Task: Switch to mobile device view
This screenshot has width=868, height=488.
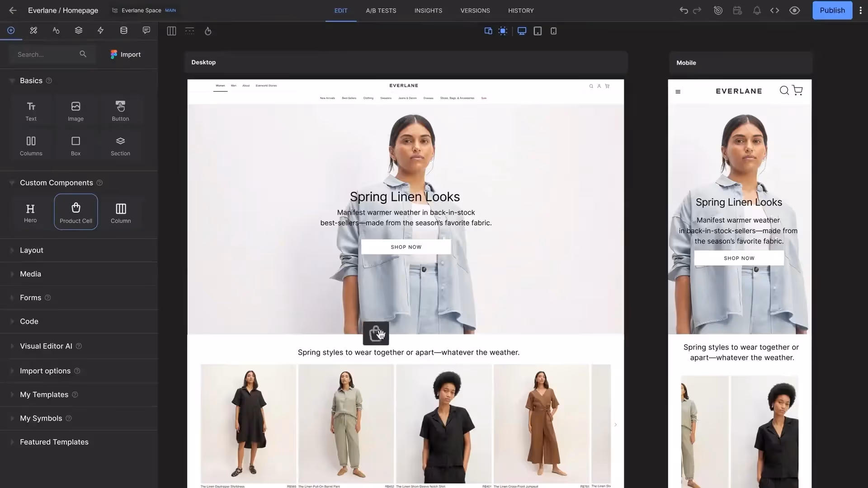Action: click(x=553, y=31)
